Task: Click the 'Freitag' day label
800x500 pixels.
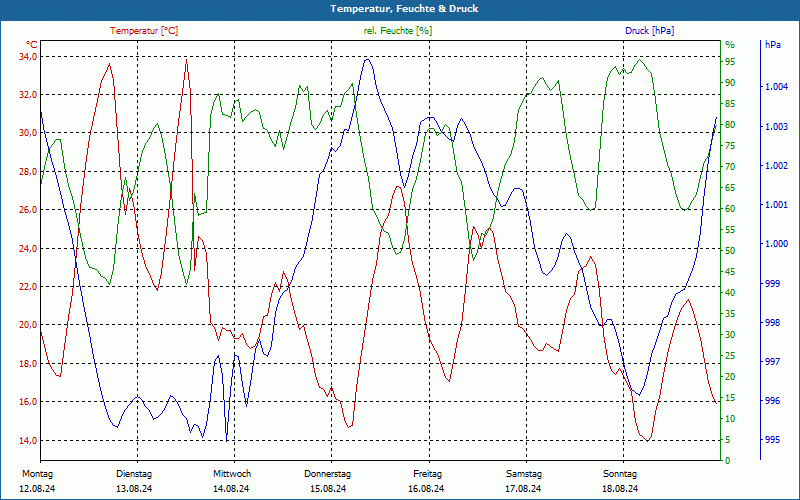Action: click(428, 474)
